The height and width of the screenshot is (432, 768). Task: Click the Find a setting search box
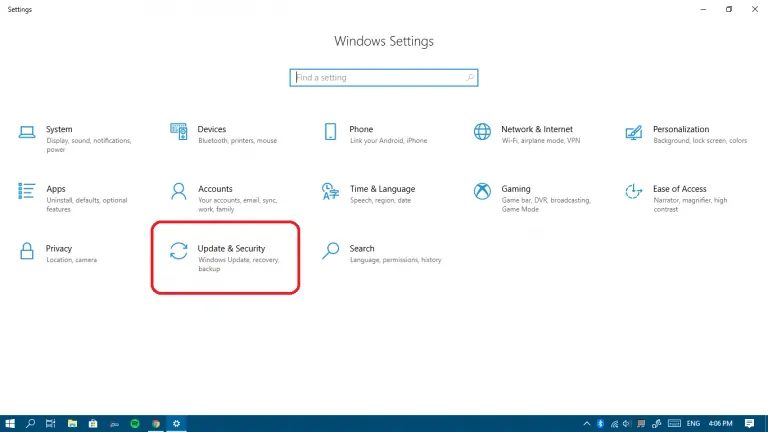[384, 77]
